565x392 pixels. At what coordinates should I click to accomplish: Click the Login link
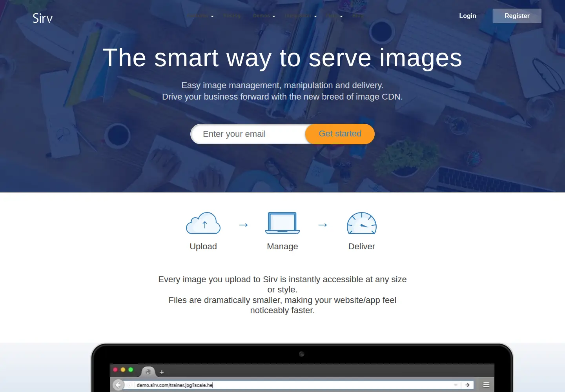(468, 16)
